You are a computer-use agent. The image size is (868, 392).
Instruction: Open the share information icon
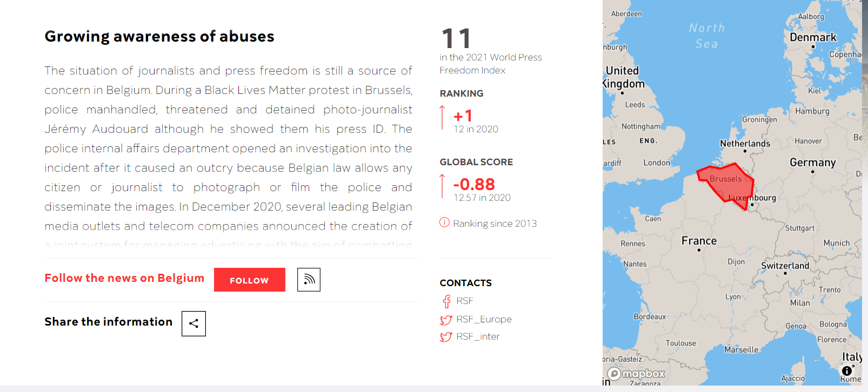point(193,323)
